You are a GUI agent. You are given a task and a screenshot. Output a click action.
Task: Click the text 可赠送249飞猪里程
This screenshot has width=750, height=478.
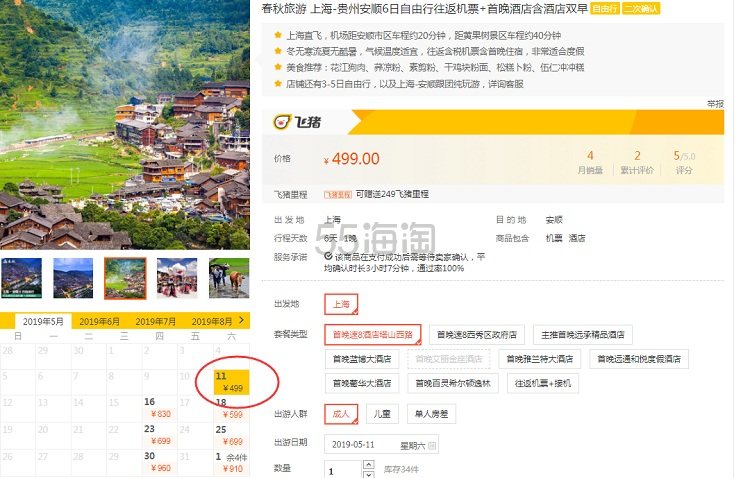click(x=392, y=194)
